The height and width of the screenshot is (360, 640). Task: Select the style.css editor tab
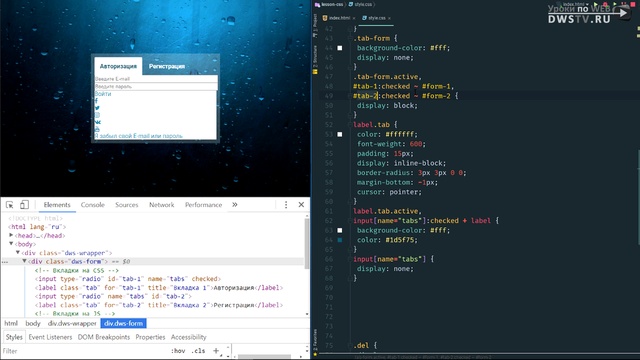374,18
